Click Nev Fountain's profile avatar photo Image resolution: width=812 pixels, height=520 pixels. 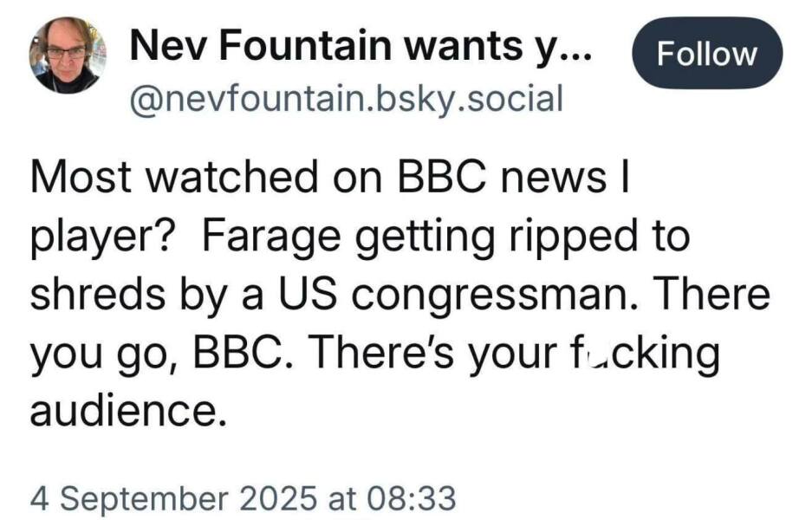point(68,56)
